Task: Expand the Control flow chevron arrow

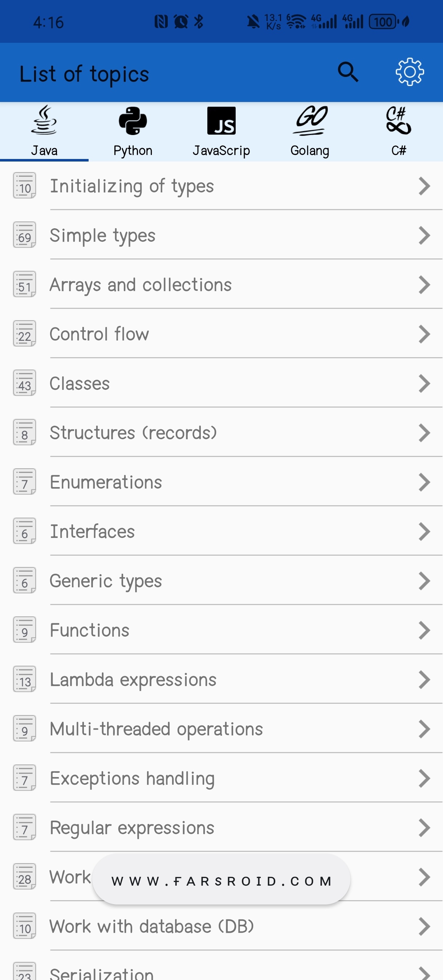Action: pos(424,334)
